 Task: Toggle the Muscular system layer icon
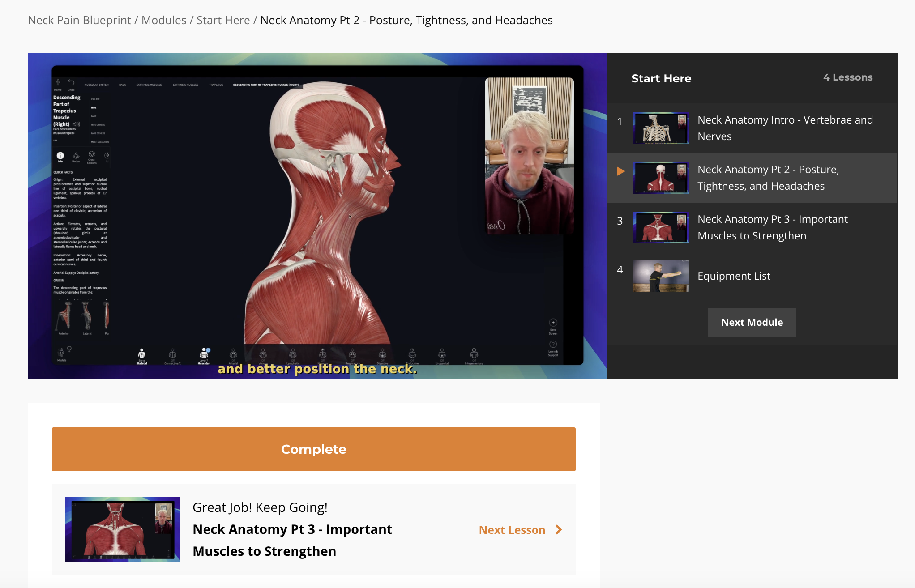coord(204,354)
